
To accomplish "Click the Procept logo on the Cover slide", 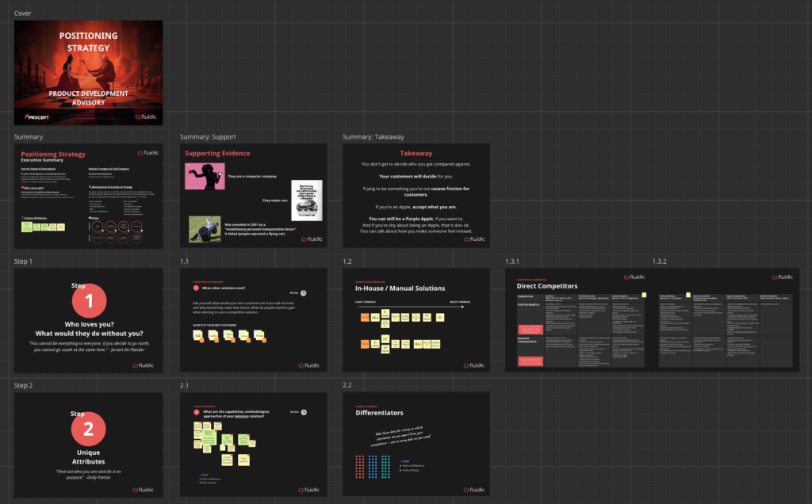I will tap(36, 116).
